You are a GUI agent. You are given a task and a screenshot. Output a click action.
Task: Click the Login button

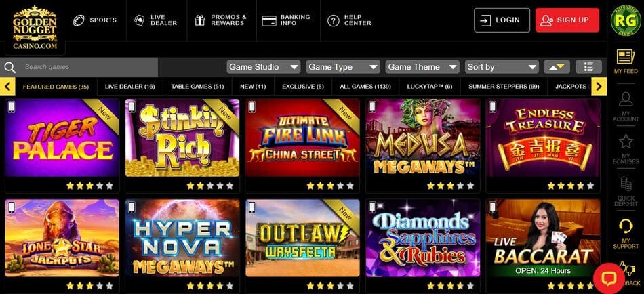click(x=502, y=20)
